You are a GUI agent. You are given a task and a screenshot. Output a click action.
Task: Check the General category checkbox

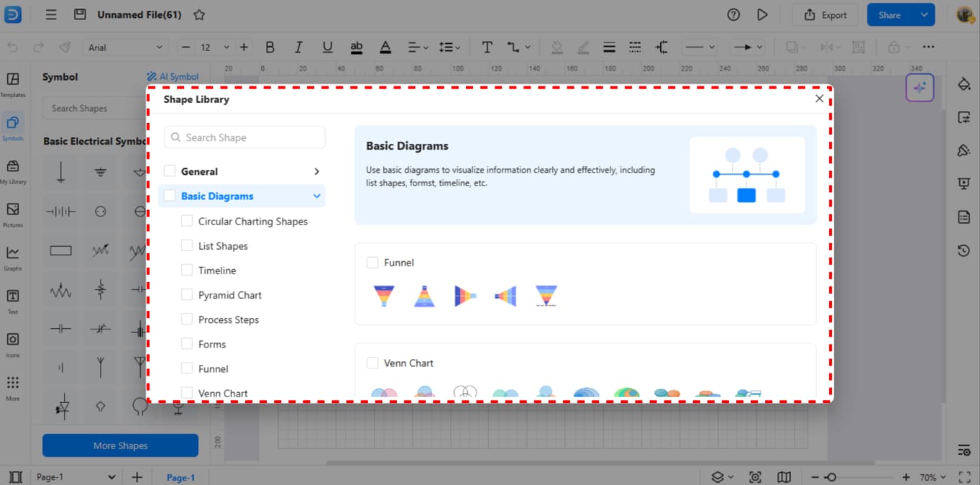(x=170, y=171)
